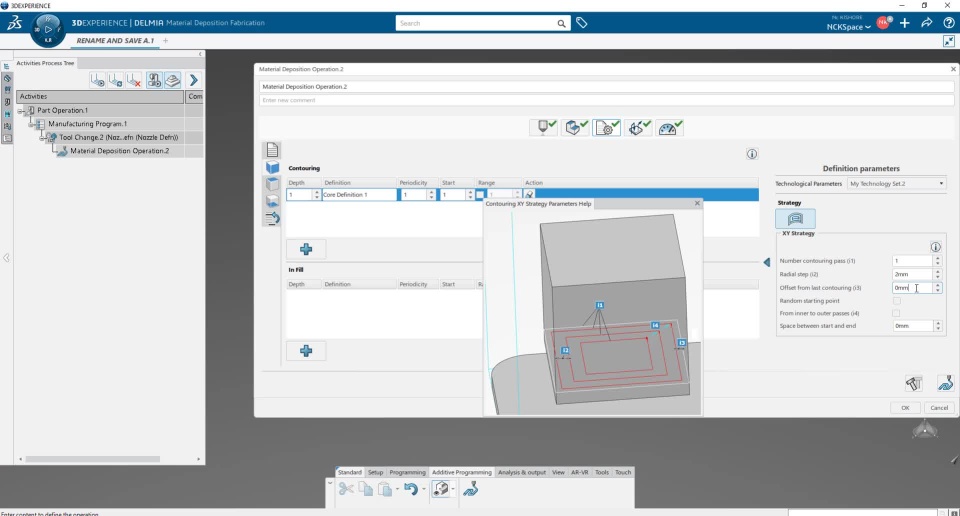The width and height of the screenshot is (960, 516).
Task: Open the tag icon beside search
Action: (582, 23)
